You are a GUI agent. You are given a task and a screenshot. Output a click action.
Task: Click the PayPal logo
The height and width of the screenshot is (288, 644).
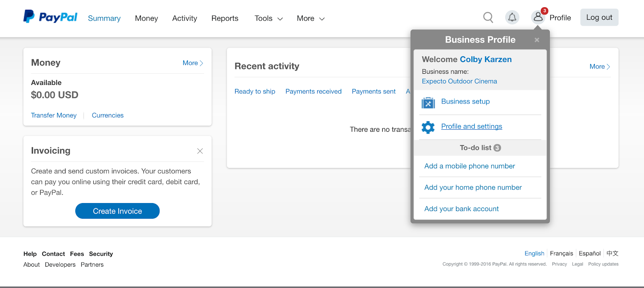[x=50, y=17]
